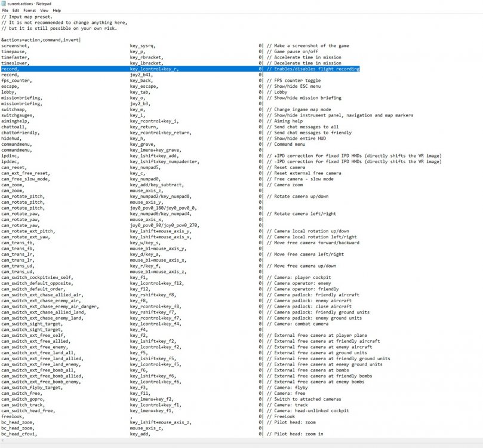483x448 pixels.
Task: Open the File menu
Action: click(5, 11)
